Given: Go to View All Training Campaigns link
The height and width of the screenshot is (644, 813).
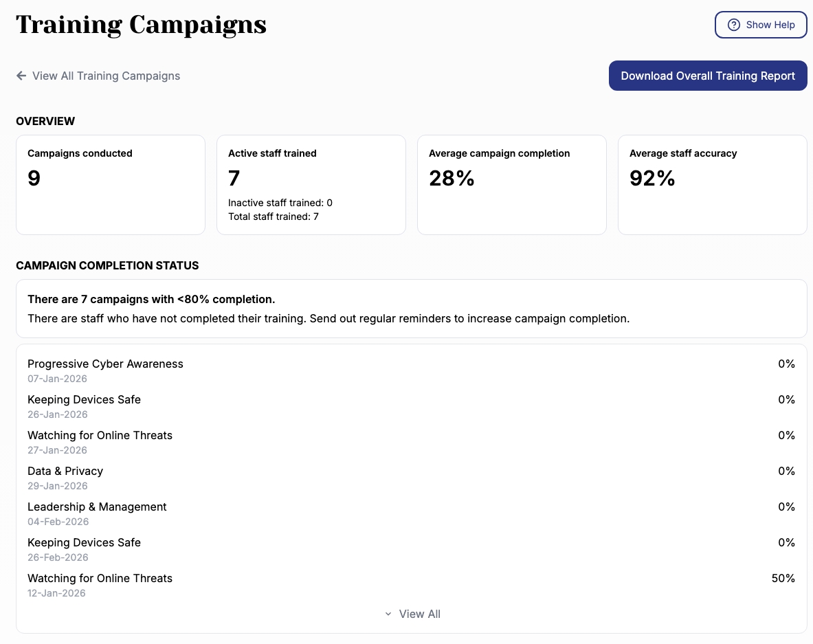Looking at the screenshot, I should point(106,76).
